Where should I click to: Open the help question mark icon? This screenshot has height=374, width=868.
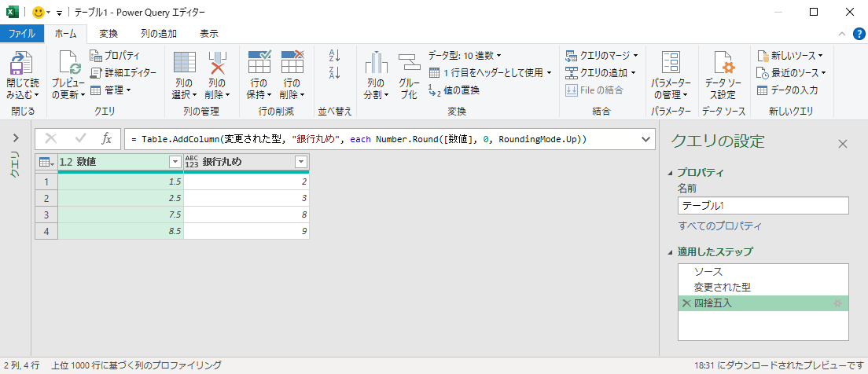858,34
